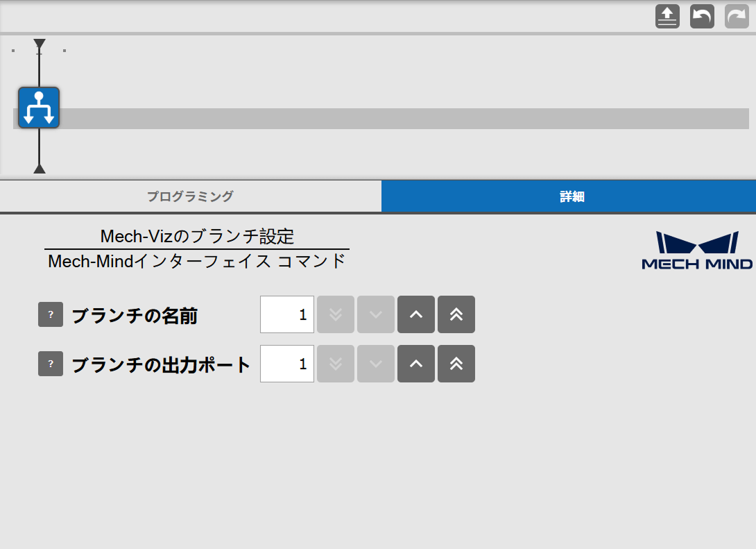Increase ブランチの名前 by one step

(416, 314)
